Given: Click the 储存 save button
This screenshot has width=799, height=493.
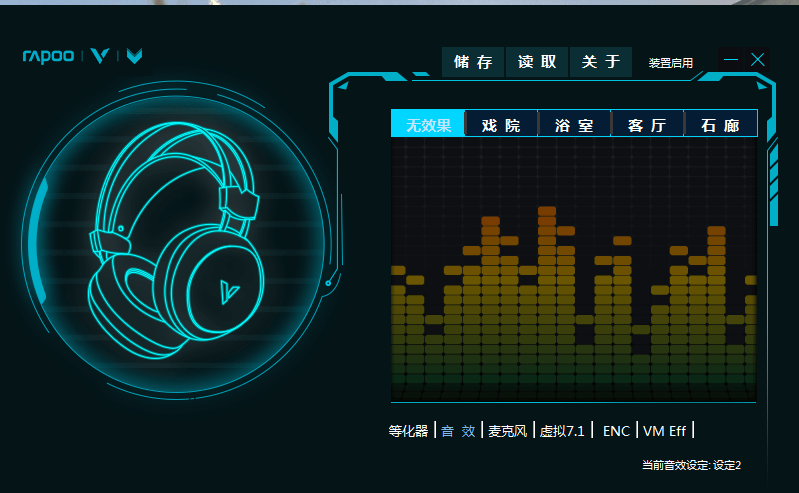Looking at the screenshot, I should click(x=473, y=62).
